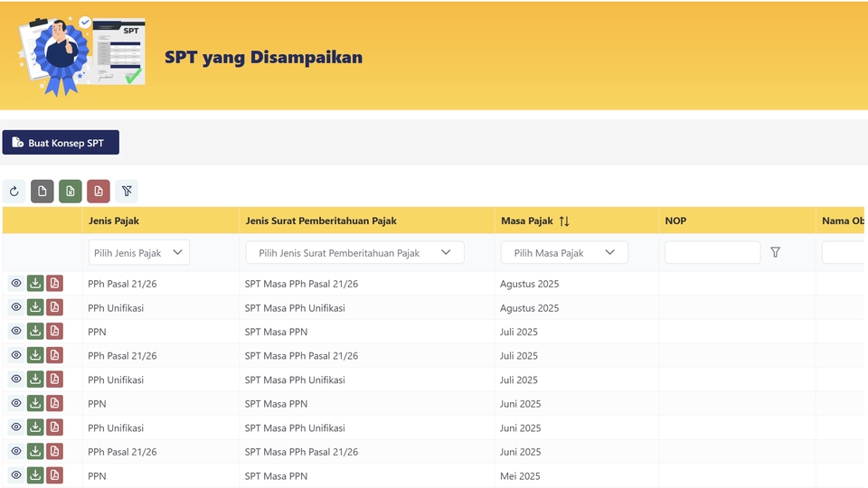
Task: Open PDF for PPN Mei 2025 row
Action: [x=55, y=475]
